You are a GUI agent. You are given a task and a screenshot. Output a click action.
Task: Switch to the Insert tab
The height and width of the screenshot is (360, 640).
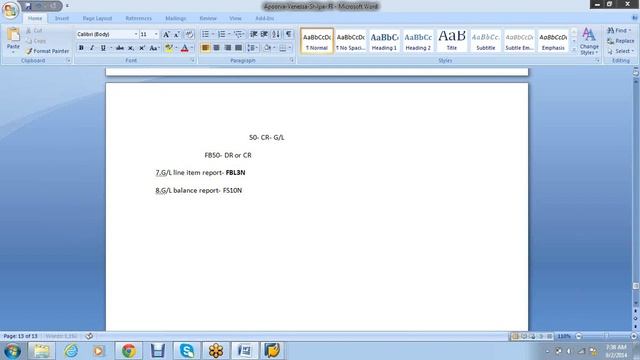click(x=62, y=18)
